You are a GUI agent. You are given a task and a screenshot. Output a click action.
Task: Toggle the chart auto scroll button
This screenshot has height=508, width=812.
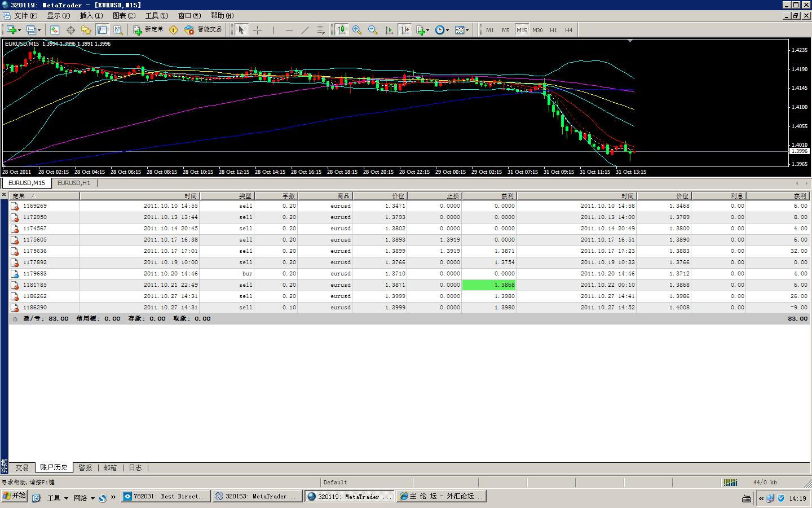coord(389,30)
